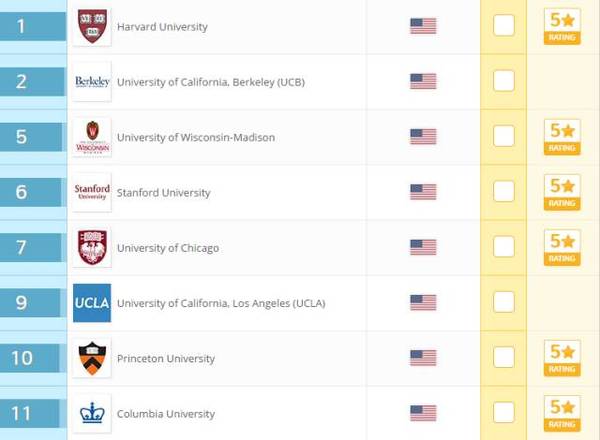The height and width of the screenshot is (440, 600).
Task: Click the Columbia University crown logo
Action: point(92,413)
